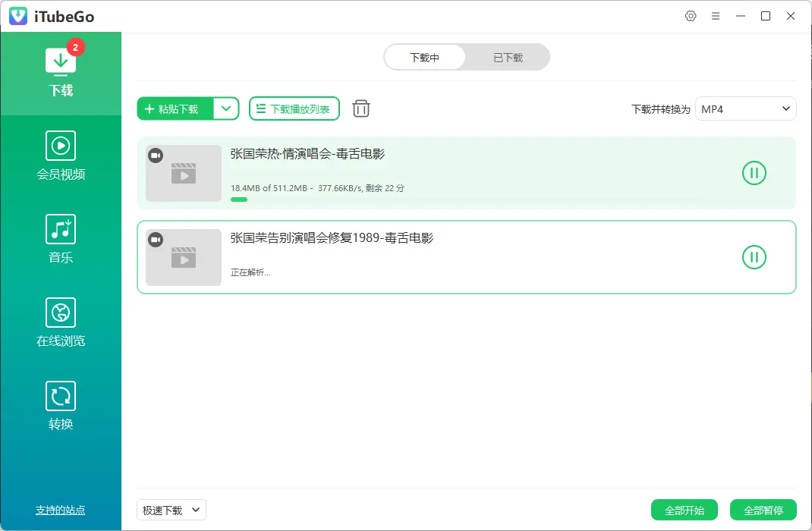
Task: Pause the 张国荣告别演唱会修复1989 download
Action: (754, 257)
